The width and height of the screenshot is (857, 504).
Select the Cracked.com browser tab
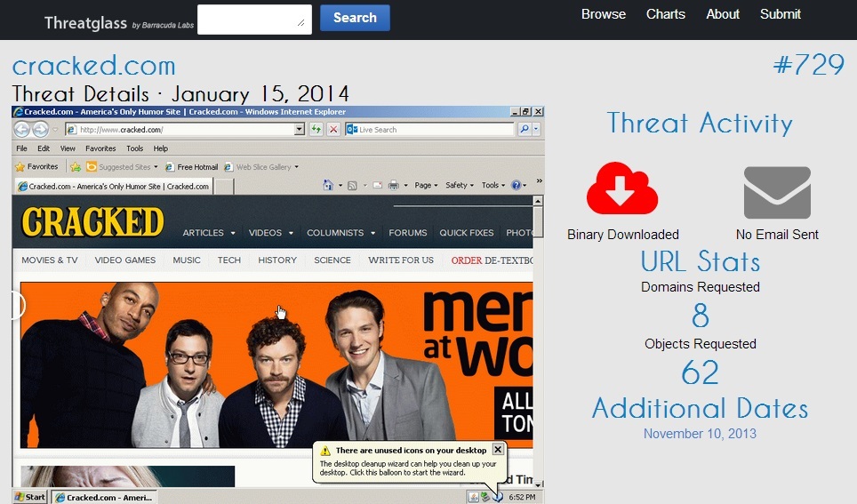(x=114, y=187)
